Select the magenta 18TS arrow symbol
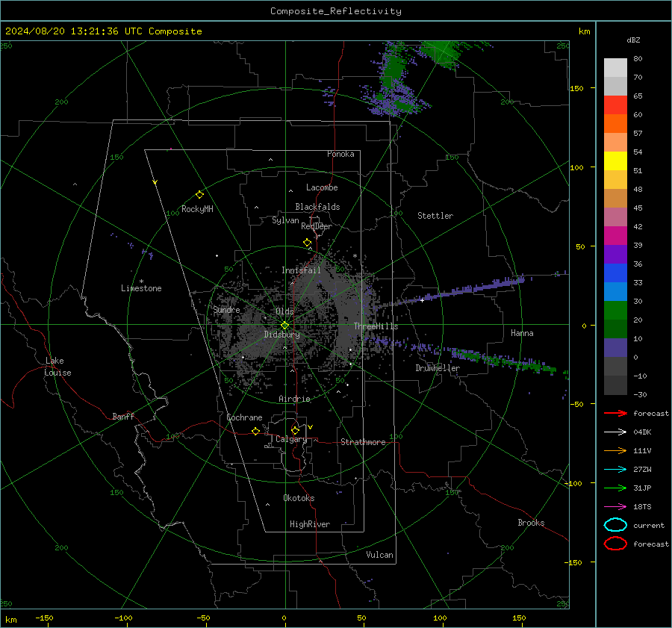 click(x=615, y=507)
